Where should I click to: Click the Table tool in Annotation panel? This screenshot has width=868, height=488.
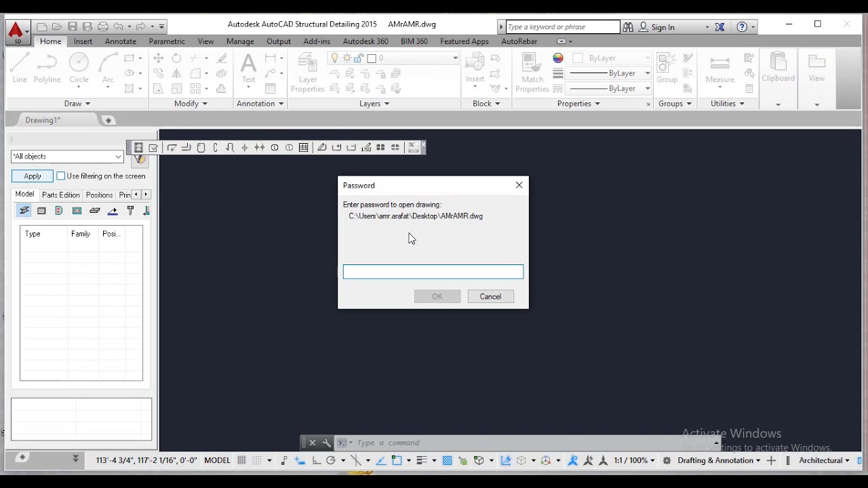(x=271, y=89)
